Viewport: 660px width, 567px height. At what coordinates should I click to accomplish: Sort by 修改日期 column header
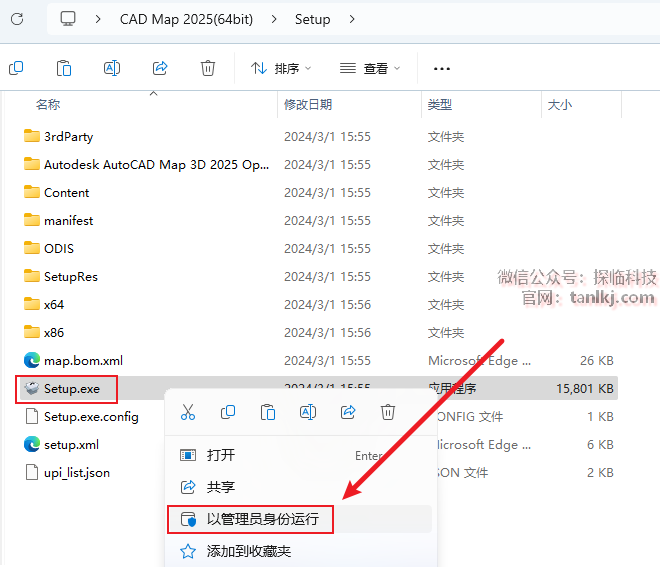(308, 104)
